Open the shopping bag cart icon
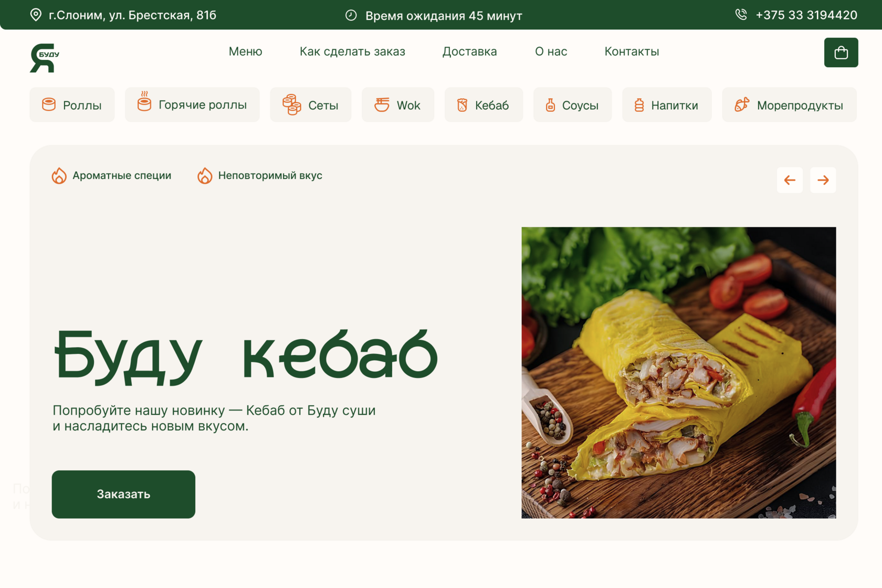 click(x=841, y=52)
